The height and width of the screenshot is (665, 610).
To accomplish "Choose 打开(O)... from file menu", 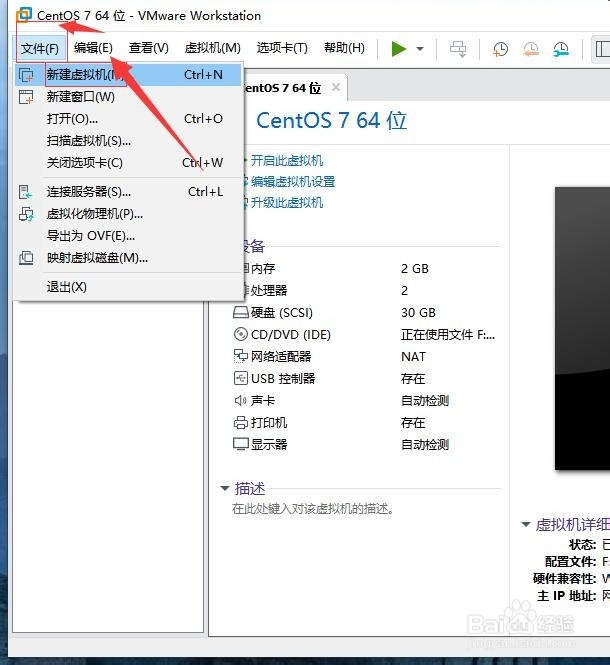I will pos(128,119).
